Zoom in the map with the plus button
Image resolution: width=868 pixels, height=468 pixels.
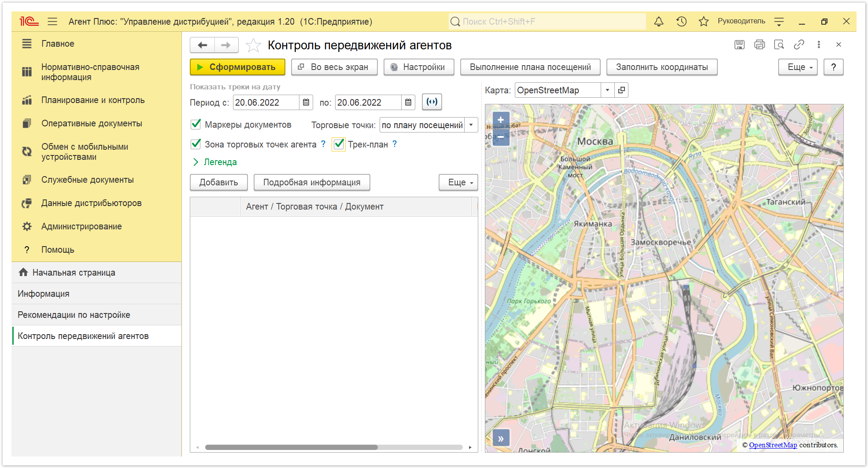click(x=501, y=120)
